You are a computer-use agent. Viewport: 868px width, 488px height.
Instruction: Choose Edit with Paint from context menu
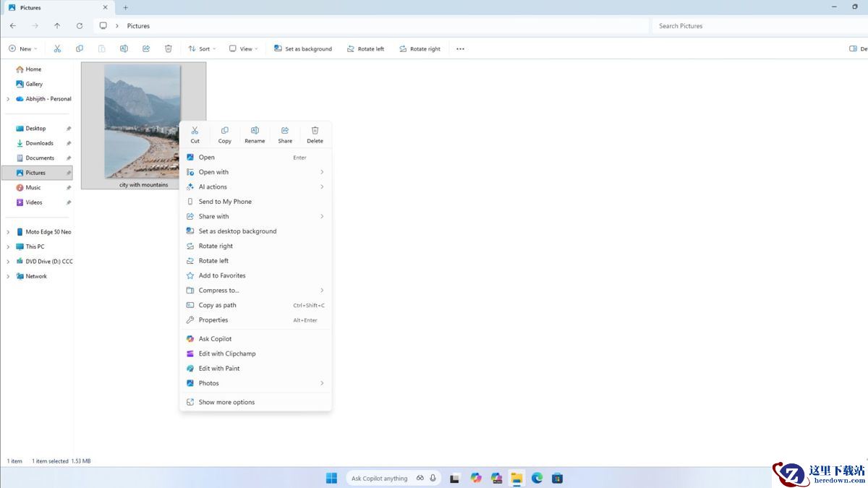pyautogui.click(x=219, y=369)
